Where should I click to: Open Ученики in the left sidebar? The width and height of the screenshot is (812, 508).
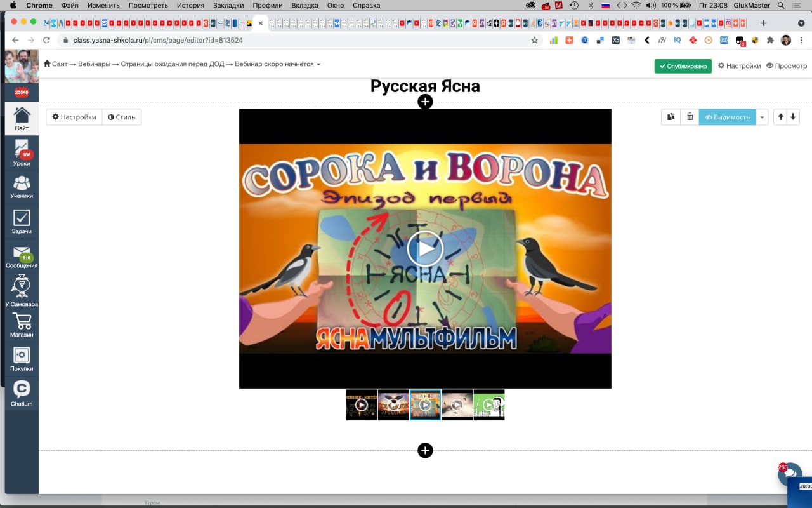click(x=22, y=187)
